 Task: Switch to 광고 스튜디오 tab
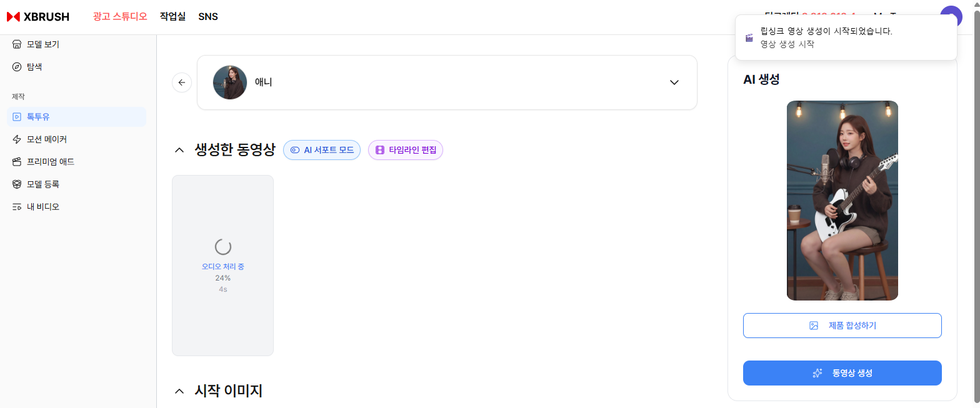119,17
